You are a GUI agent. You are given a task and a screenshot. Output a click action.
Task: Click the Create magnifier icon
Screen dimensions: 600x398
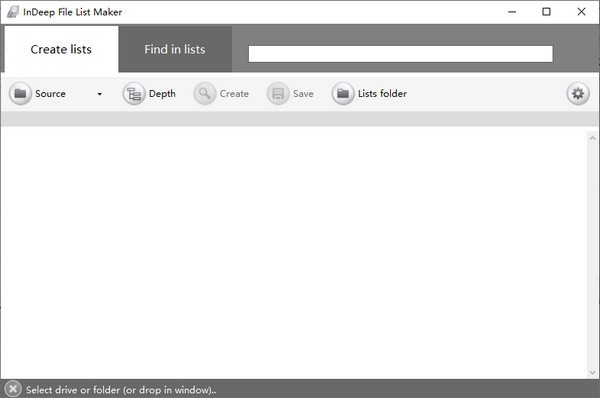pos(205,93)
